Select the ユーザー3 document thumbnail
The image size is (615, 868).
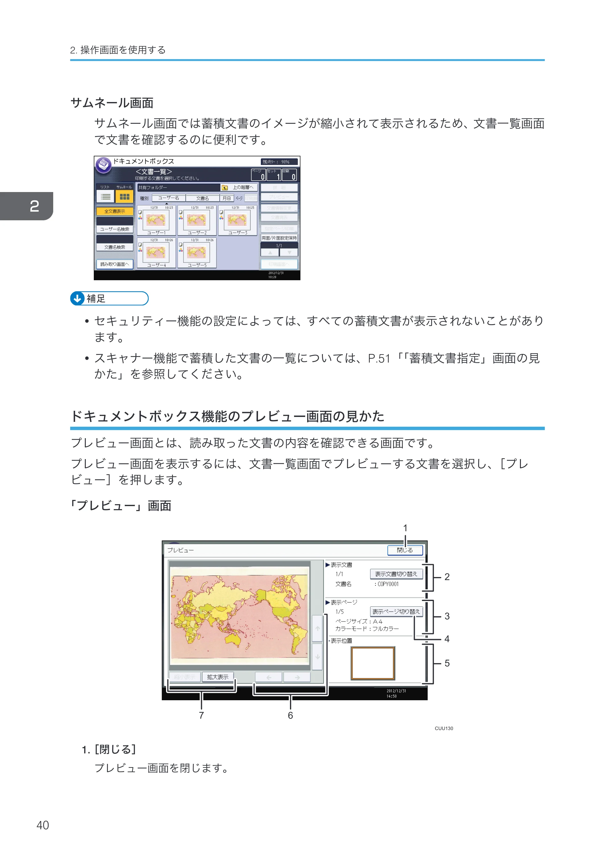click(237, 220)
